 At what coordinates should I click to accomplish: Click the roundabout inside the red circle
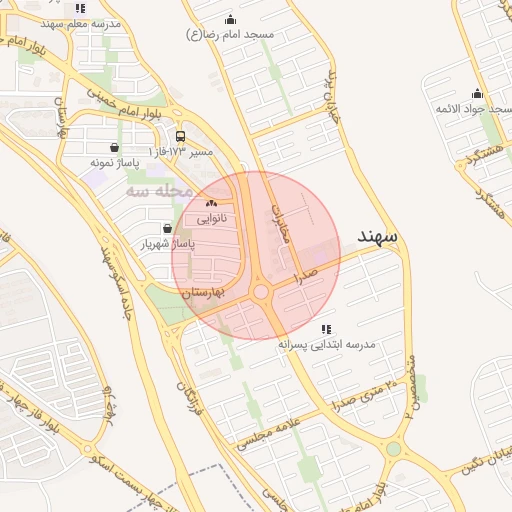[261, 292]
